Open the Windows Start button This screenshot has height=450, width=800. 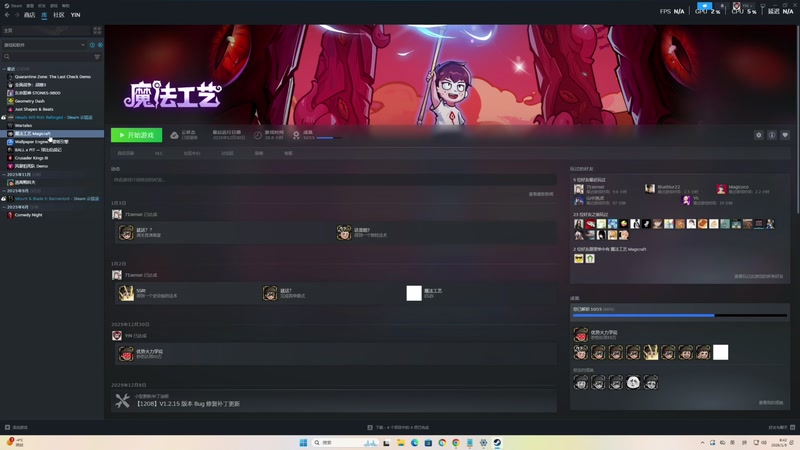click(303, 442)
